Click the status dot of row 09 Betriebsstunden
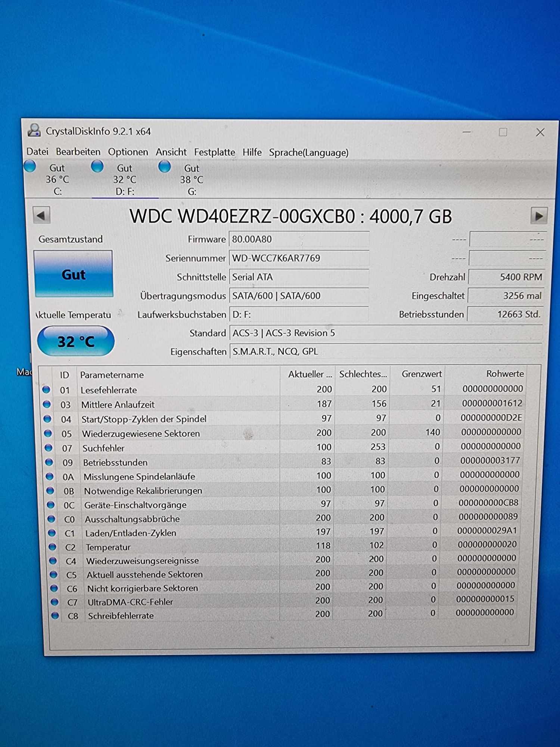560x747 pixels. (49, 462)
